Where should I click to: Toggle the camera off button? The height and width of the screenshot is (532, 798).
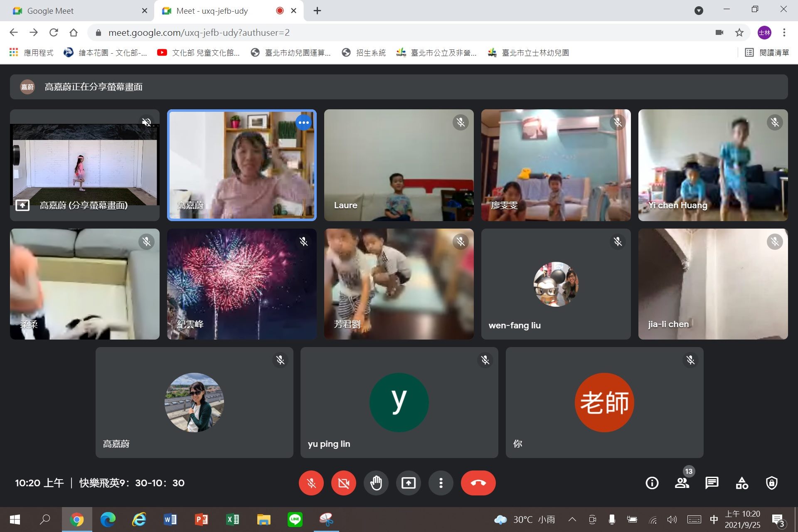coord(344,483)
